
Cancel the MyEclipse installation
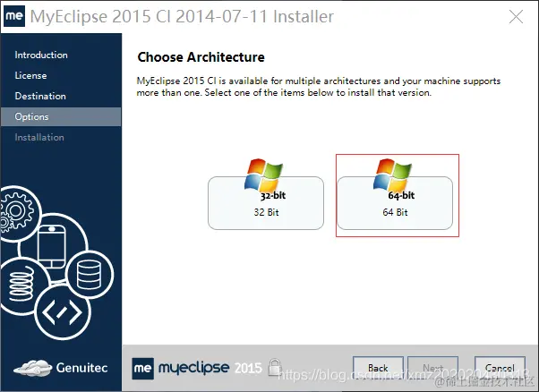[x=500, y=368]
